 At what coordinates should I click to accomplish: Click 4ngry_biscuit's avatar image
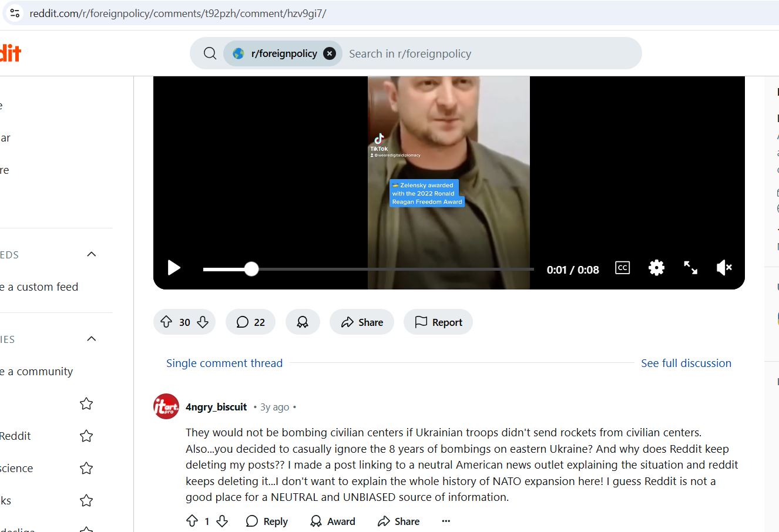click(x=166, y=406)
